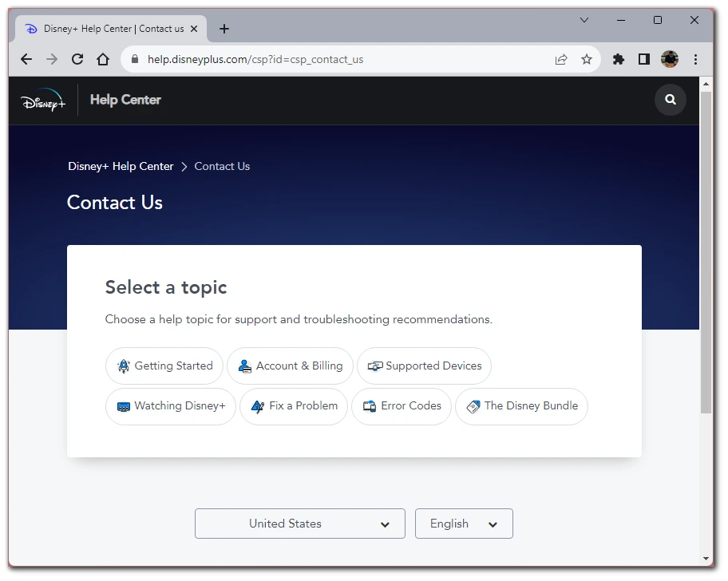
Task: Open the English language dropdown
Action: pyautogui.click(x=464, y=524)
